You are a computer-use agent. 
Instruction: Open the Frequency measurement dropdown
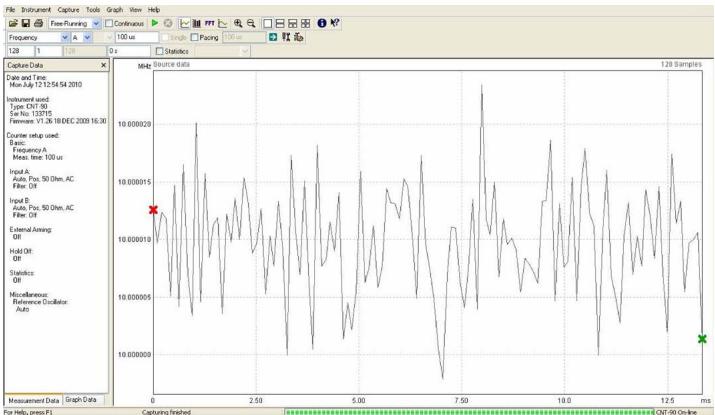[65, 37]
